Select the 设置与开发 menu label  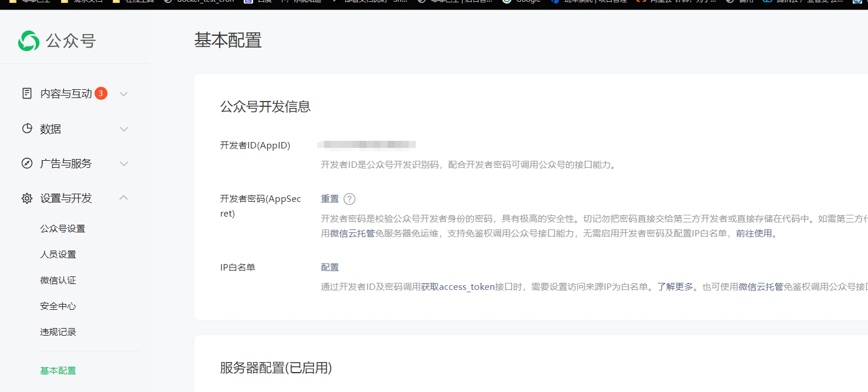pyautogui.click(x=66, y=198)
